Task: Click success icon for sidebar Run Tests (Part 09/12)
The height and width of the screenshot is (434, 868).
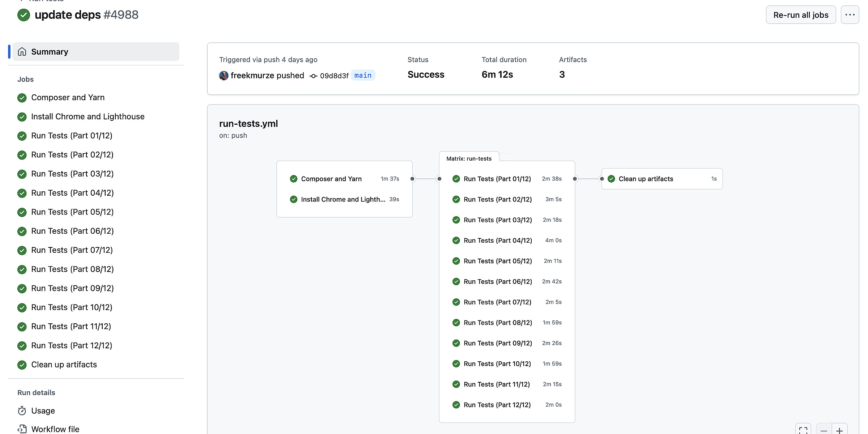Action: 22,289
